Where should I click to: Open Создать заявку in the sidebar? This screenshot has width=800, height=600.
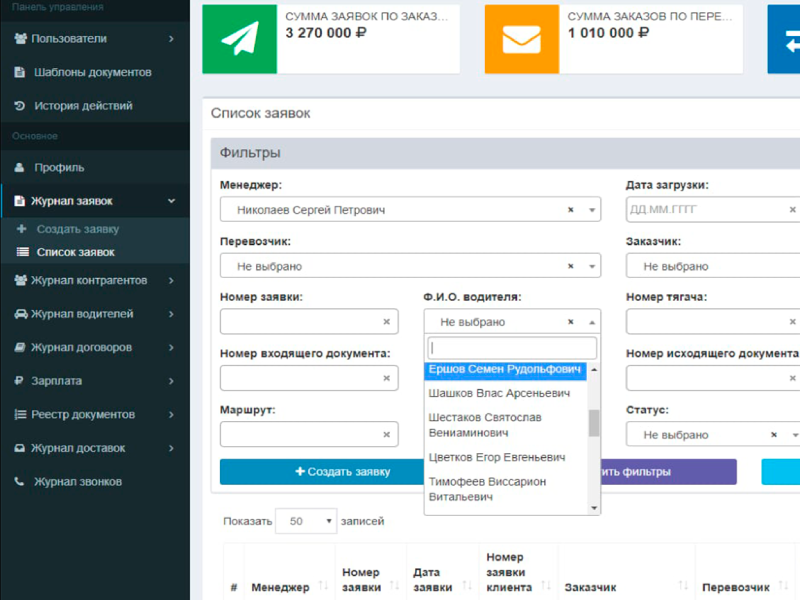tap(77, 229)
